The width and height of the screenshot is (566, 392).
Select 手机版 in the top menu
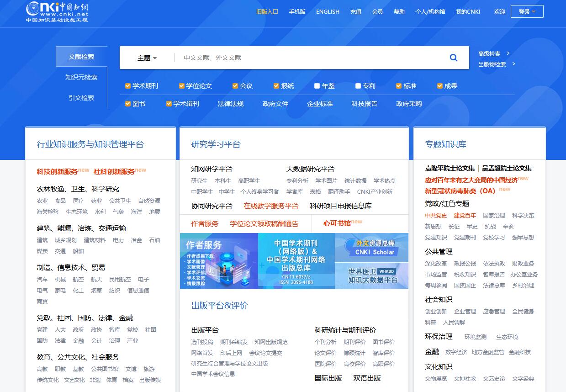tap(297, 11)
